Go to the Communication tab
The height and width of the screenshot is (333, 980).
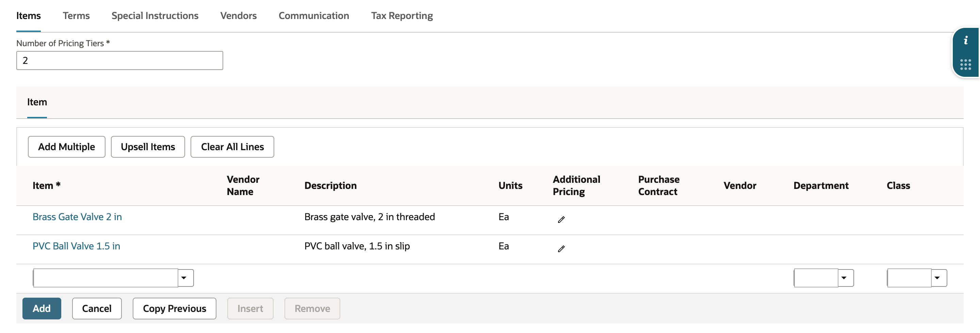tap(314, 16)
